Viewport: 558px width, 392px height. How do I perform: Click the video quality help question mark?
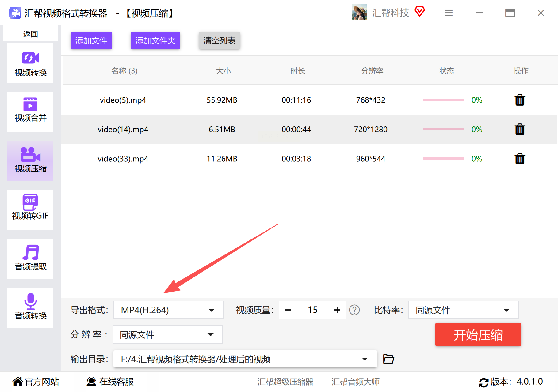point(354,310)
